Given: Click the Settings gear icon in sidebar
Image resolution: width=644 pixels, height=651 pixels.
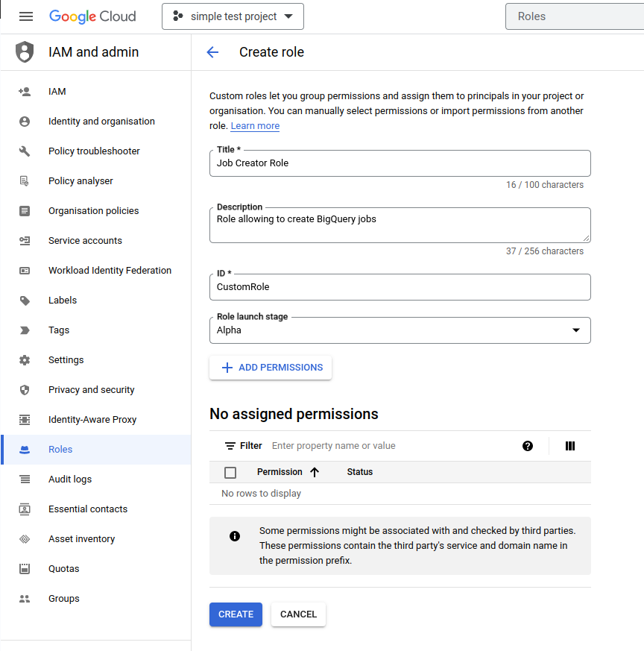Looking at the screenshot, I should coord(25,360).
